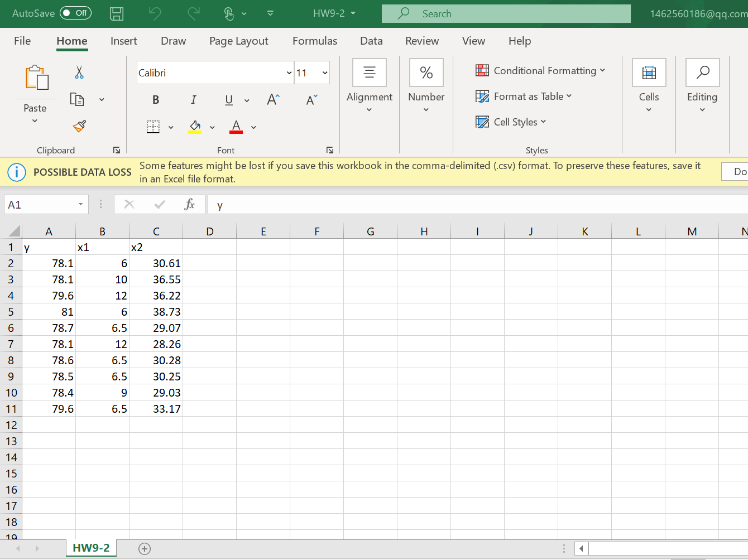
Task: Click the Cut (scissors) icon
Action: (x=79, y=73)
